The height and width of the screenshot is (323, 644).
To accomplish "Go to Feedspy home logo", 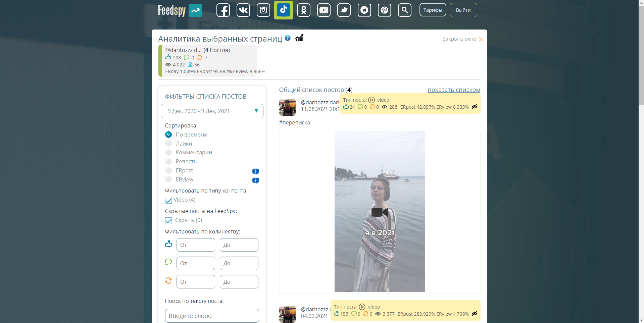I will (x=180, y=10).
